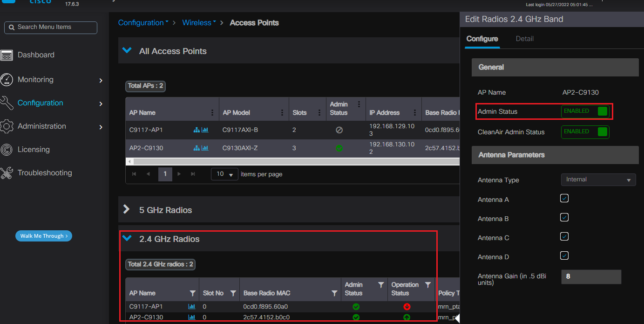644x324 pixels.
Task: Click the search magnifier icon in the sidebar
Action: pos(12,28)
